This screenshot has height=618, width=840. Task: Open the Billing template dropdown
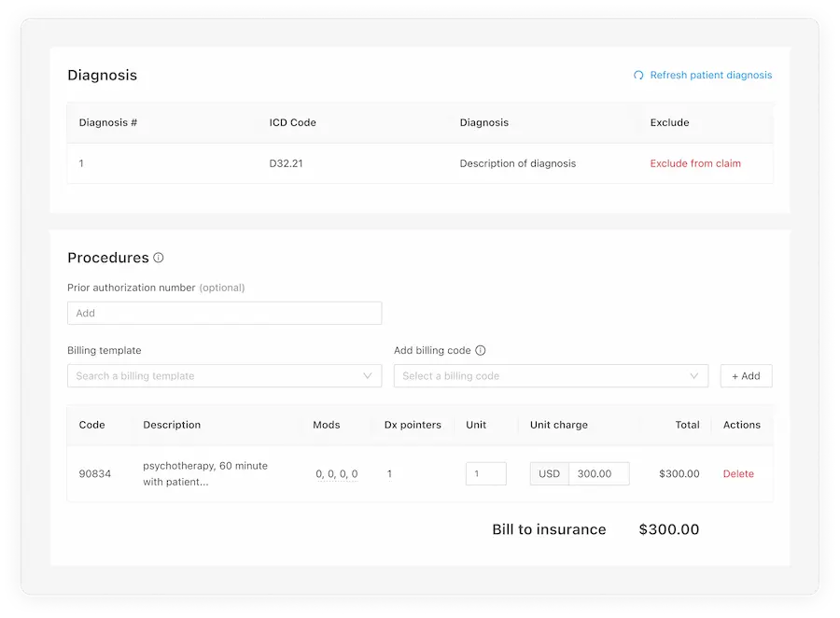point(224,375)
